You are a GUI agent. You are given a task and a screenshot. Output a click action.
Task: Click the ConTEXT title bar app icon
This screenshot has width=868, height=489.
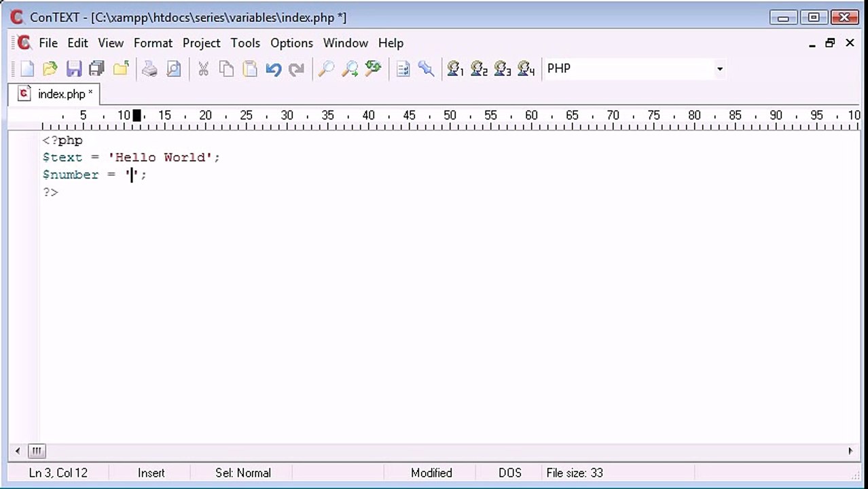17,17
